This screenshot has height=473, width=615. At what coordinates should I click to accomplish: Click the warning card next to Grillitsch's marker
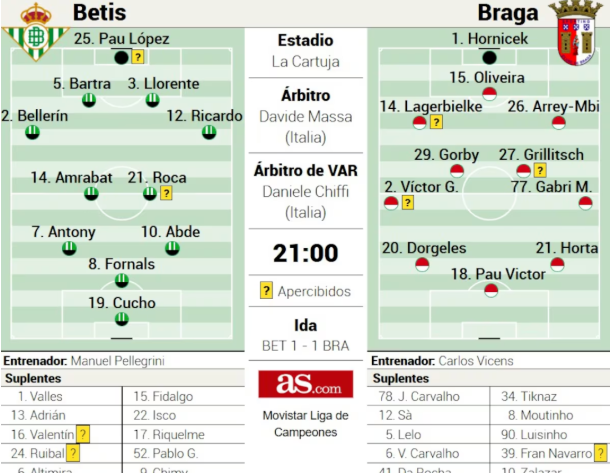(x=540, y=171)
